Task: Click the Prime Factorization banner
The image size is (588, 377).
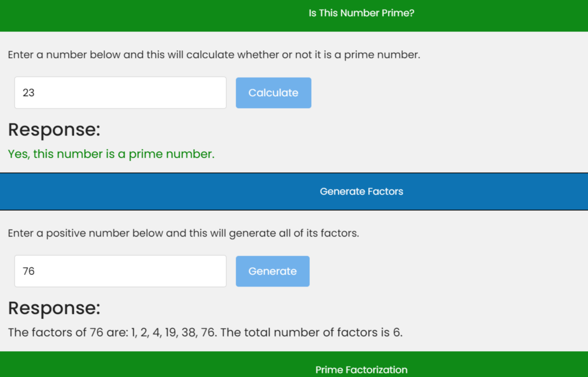Action: point(361,369)
